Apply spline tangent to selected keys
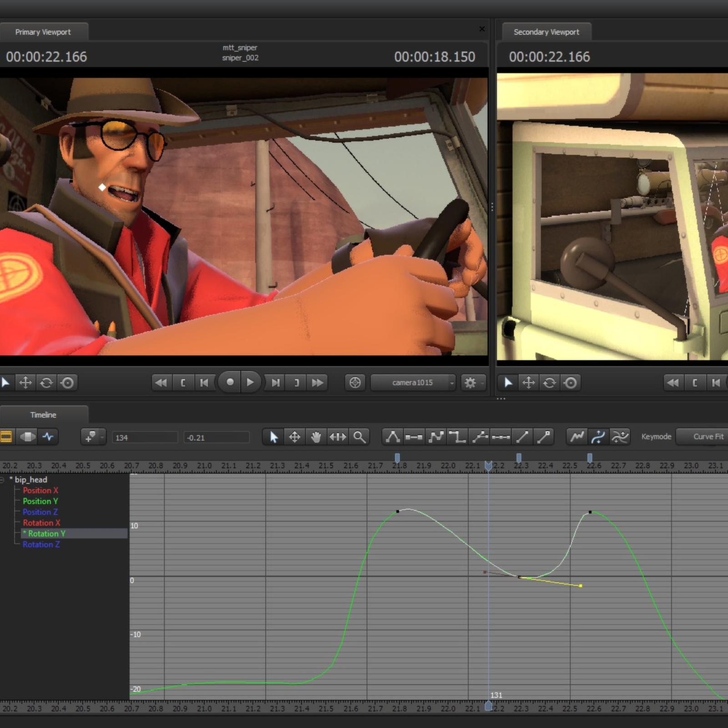 (x=392, y=437)
